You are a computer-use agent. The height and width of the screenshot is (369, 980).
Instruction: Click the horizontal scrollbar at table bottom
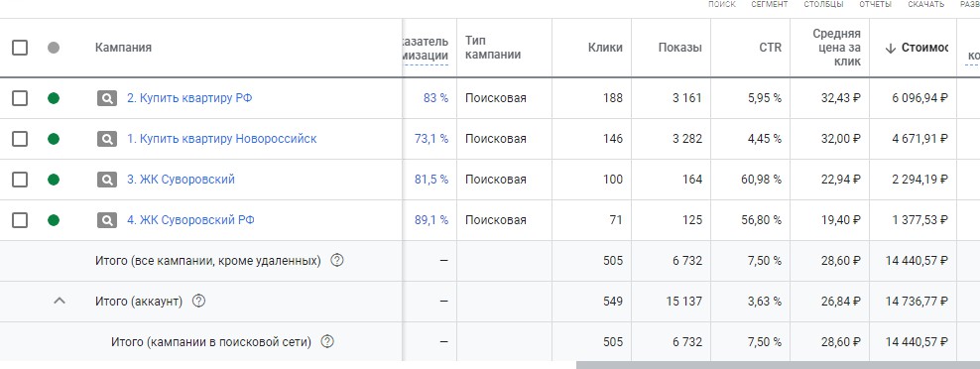point(778,365)
